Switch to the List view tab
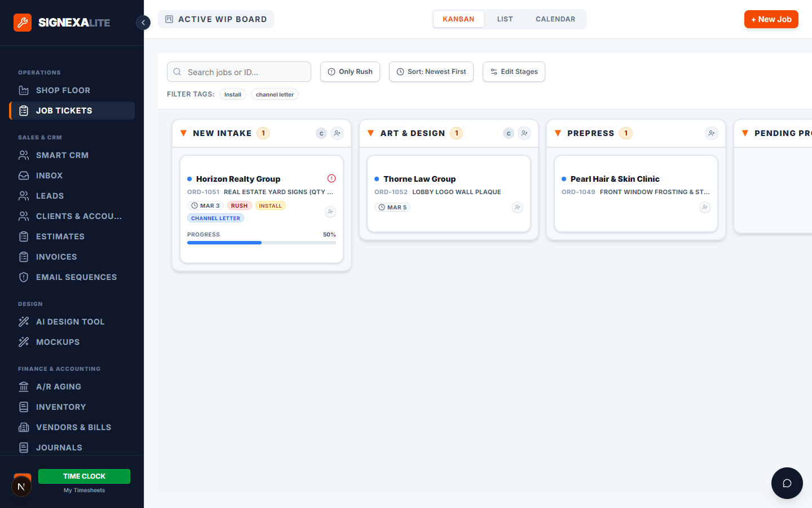The width and height of the screenshot is (812, 508). click(505, 19)
